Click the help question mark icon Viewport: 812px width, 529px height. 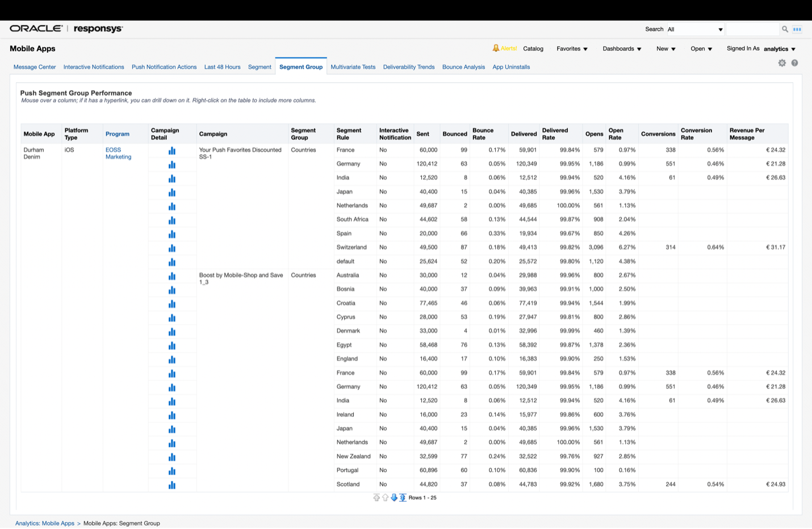point(794,63)
